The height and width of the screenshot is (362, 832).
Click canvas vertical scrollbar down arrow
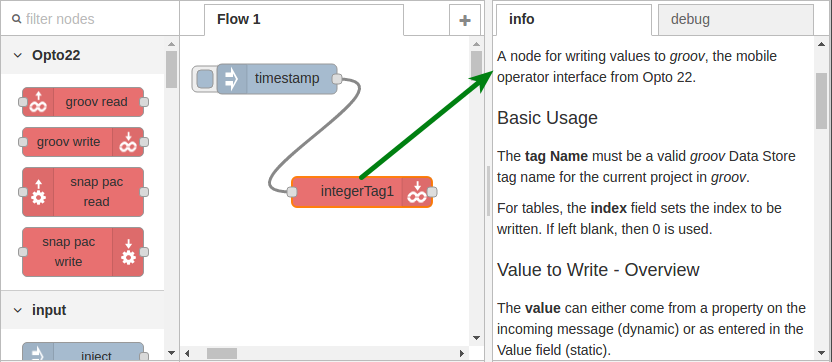tap(476, 338)
